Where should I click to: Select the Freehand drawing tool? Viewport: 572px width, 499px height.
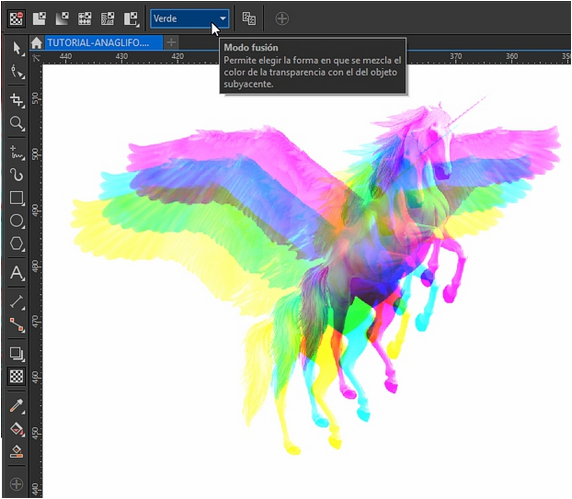pyautogui.click(x=17, y=152)
